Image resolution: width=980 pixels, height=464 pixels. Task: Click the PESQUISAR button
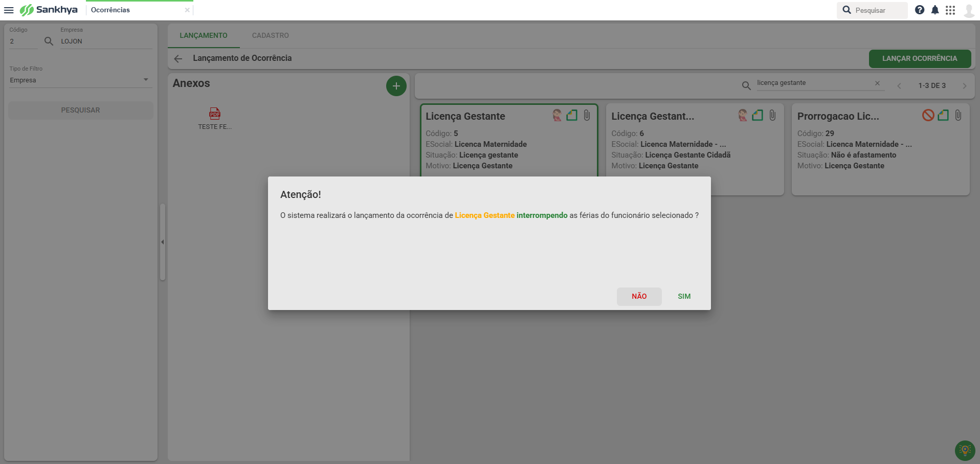(81, 110)
